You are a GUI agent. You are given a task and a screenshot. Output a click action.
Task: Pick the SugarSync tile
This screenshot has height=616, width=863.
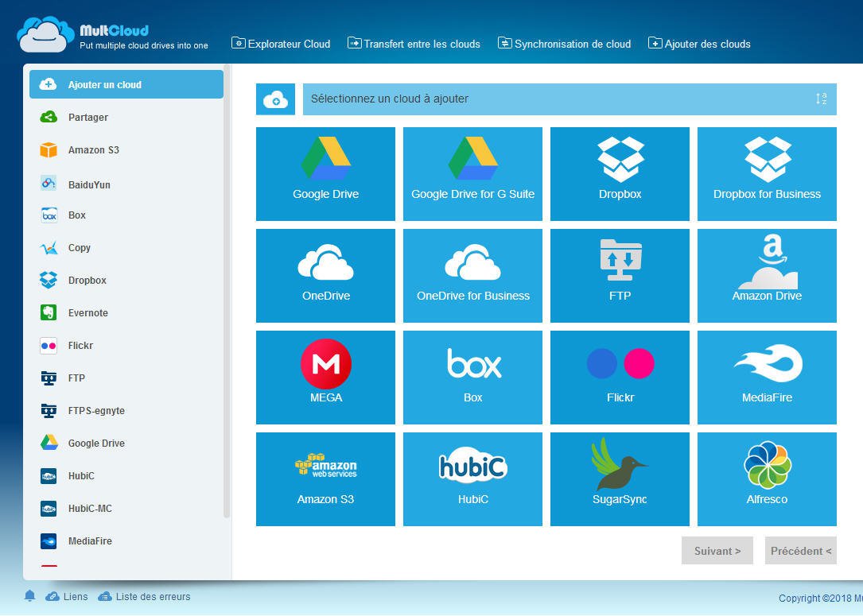pyautogui.click(x=620, y=479)
